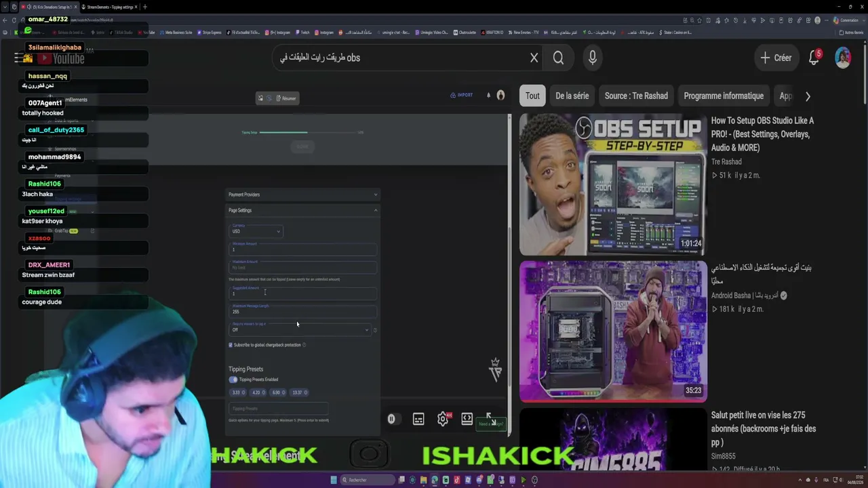This screenshot has width=868, height=488.
Task: Click the IMPORT button in StreamElements
Action: (462, 95)
